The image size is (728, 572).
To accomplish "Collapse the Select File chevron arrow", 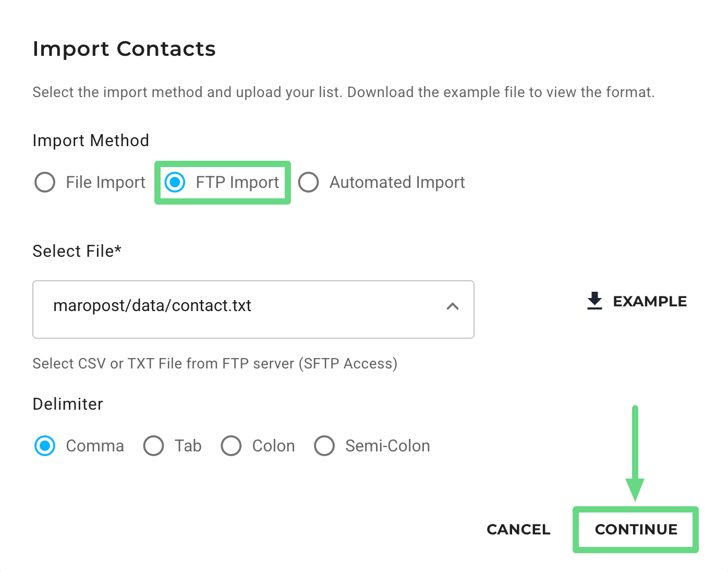I will [453, 306].
